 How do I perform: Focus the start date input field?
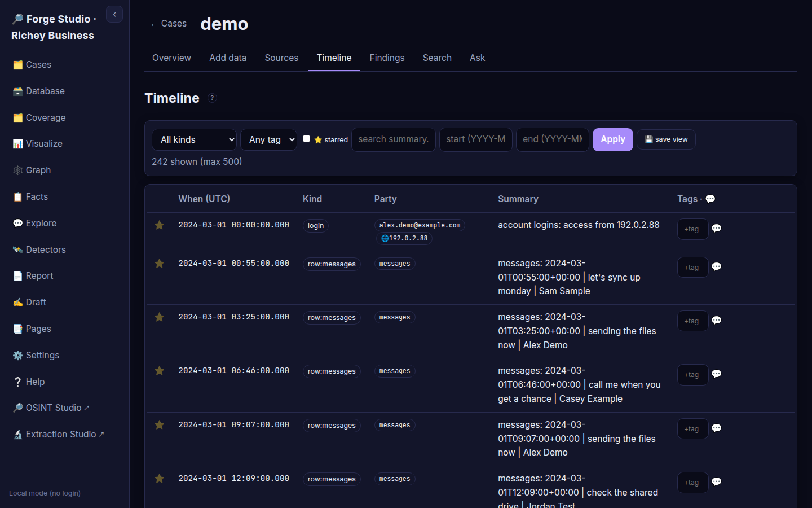pos(476,139)
